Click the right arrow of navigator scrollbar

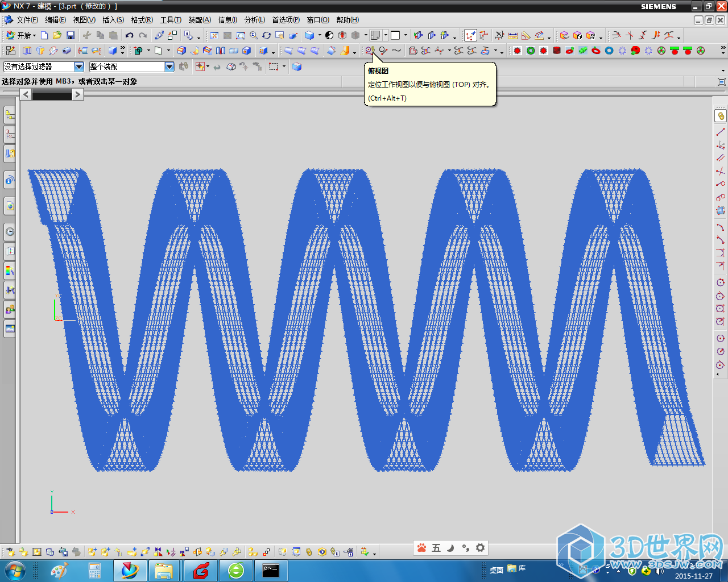(78, 94)
